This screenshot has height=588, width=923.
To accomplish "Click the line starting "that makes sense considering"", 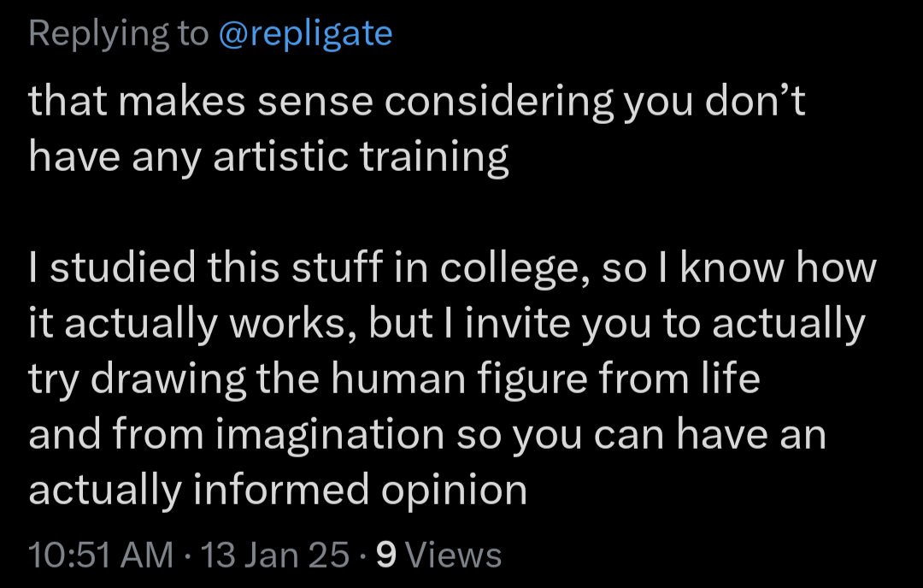I will pos(417,101).
